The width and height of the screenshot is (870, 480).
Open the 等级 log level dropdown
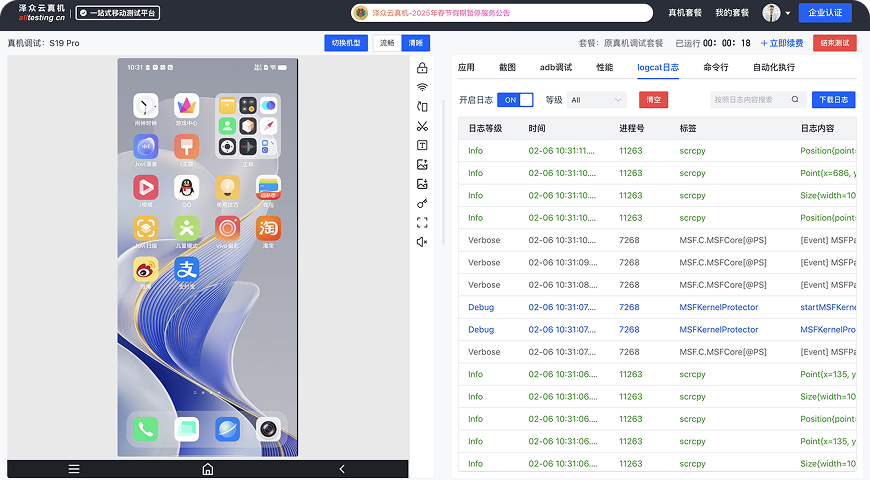[x=596, y=100]
